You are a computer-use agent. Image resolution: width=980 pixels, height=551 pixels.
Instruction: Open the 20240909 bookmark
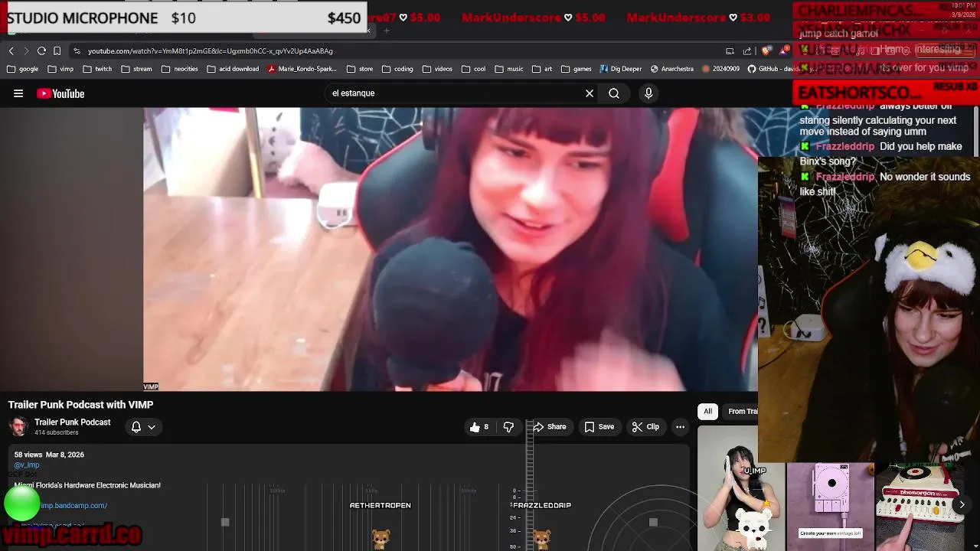721,69
